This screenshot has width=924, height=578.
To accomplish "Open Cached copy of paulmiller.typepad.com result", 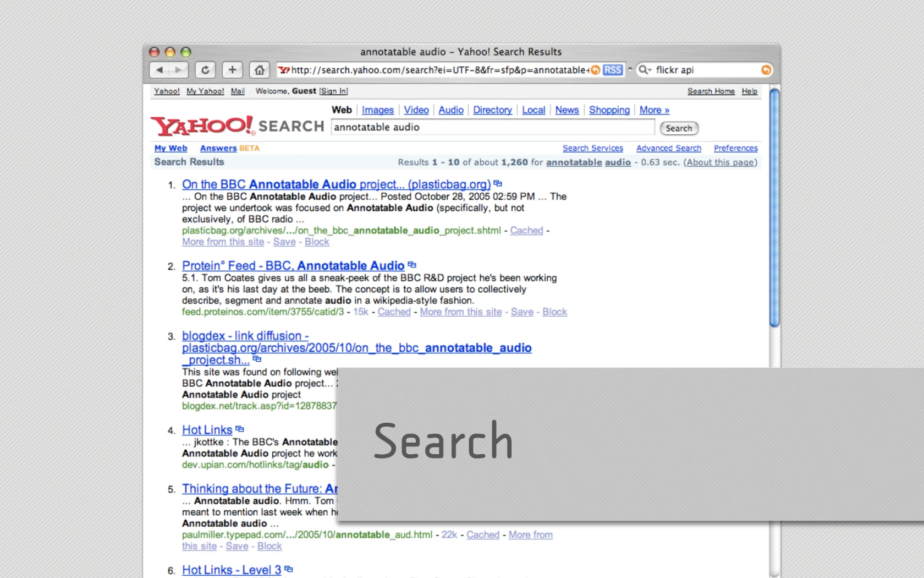I will coord(483,535).
